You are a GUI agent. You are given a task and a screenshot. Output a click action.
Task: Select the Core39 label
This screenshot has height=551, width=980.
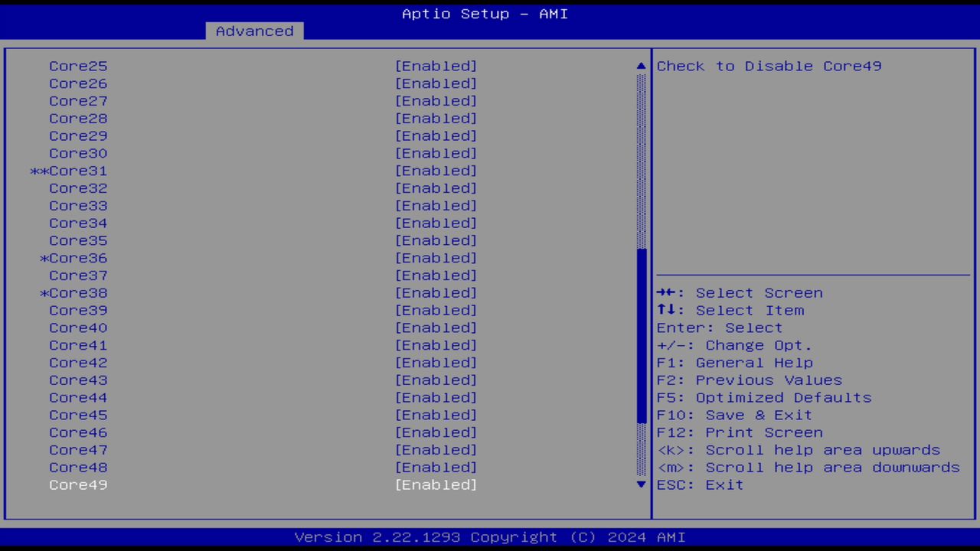78,311
